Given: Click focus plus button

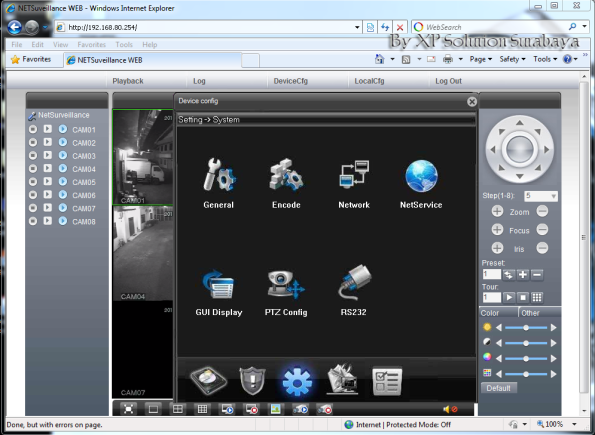Looking at the screenshot, I should 497,229.
